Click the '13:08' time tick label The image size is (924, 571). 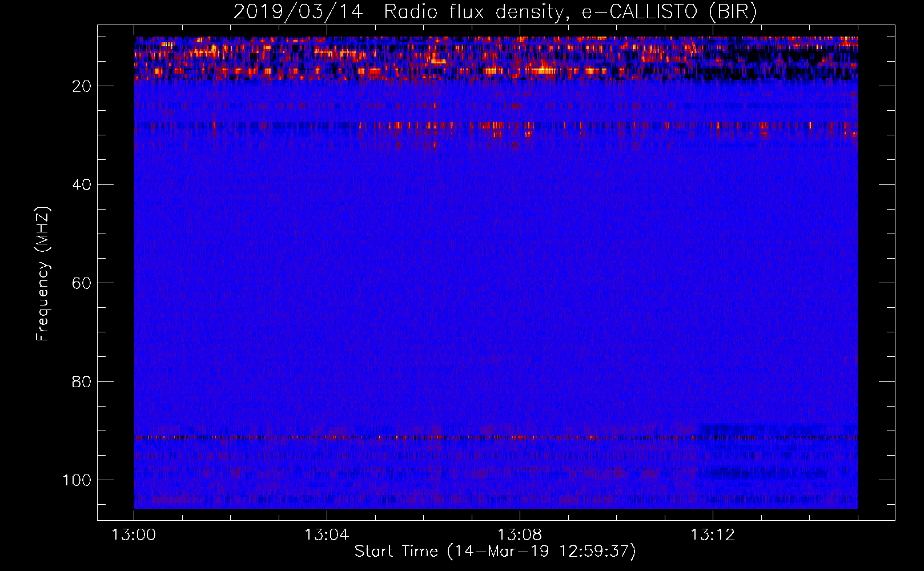tap(520, 535)
